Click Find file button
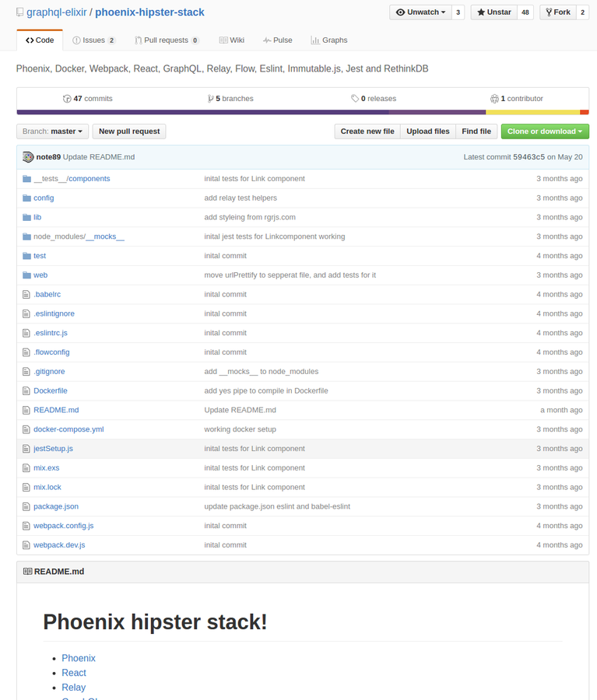Image resolution: width=597 pixels, height=700 pixels. pyautogui.click(x=476, y=131)
